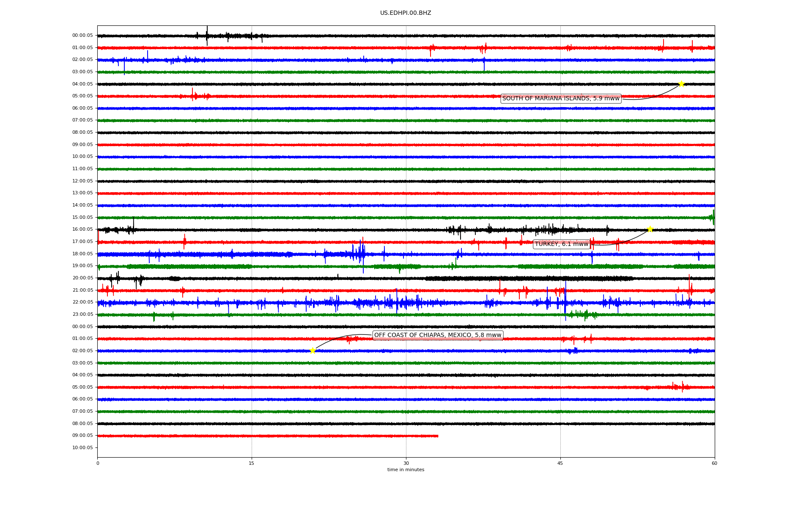Select the 22:00:05 time label
Viewport: 812px width, 508px height.
tap(82, 302)
